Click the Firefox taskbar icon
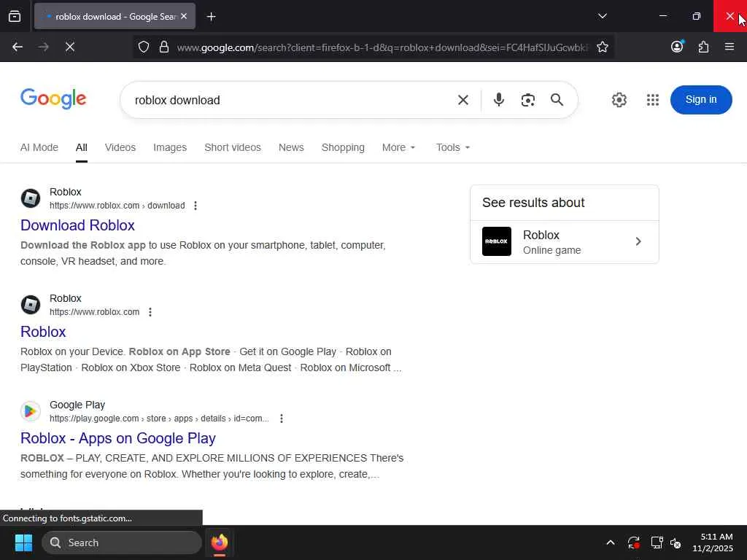Viewport: 747px width, 560px height. pyautogui.click(x=219, y=542)
